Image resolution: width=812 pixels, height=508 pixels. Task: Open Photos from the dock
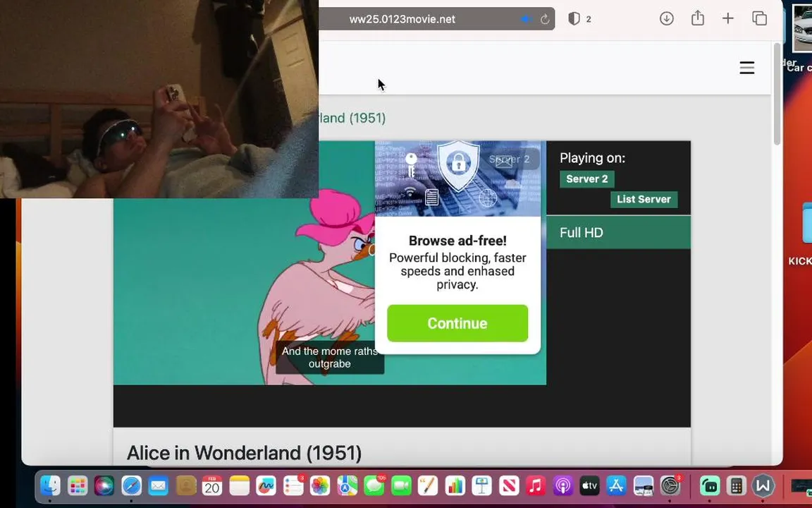[320, 486]
